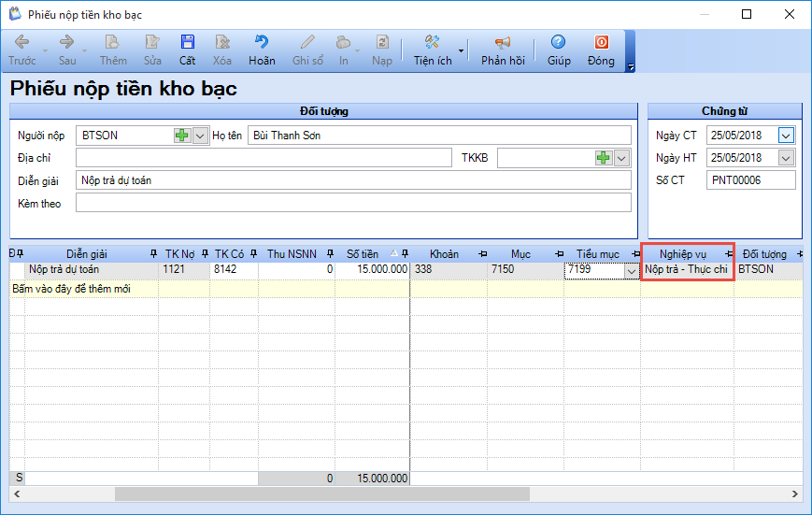The image size is (812, 515).
Task: Click the Diễn giải input field
Action: click(353, 180)
